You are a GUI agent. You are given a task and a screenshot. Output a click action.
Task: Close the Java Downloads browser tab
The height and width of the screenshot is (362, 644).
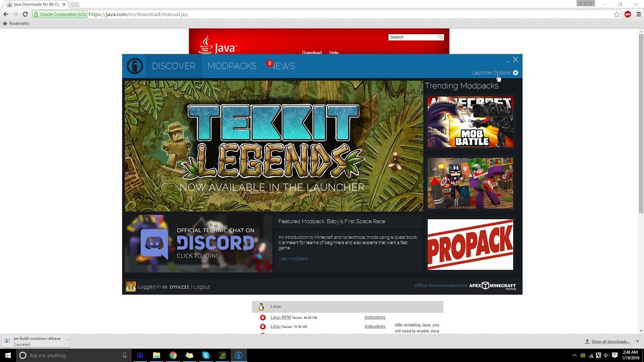pos(64,4)
